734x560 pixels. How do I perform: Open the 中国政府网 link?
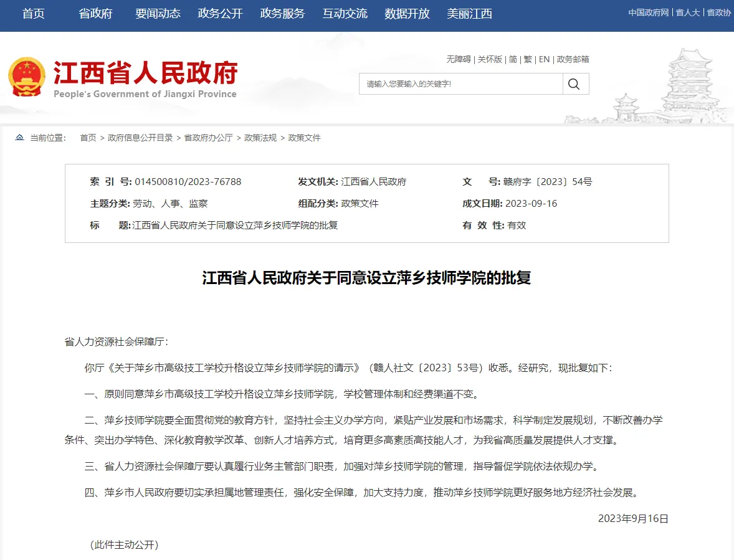tap(648, 11)
